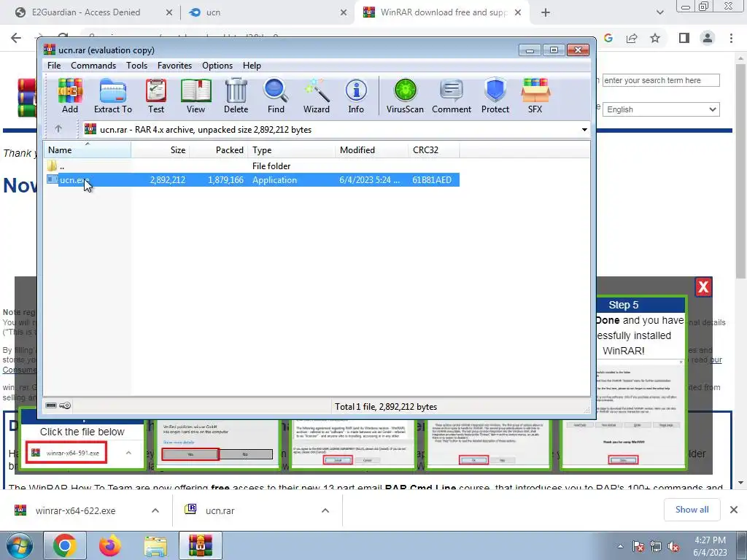Launch the Wizard wand tool
The image size is (747, 560).
pyautogui.click(x=317, y=96)
